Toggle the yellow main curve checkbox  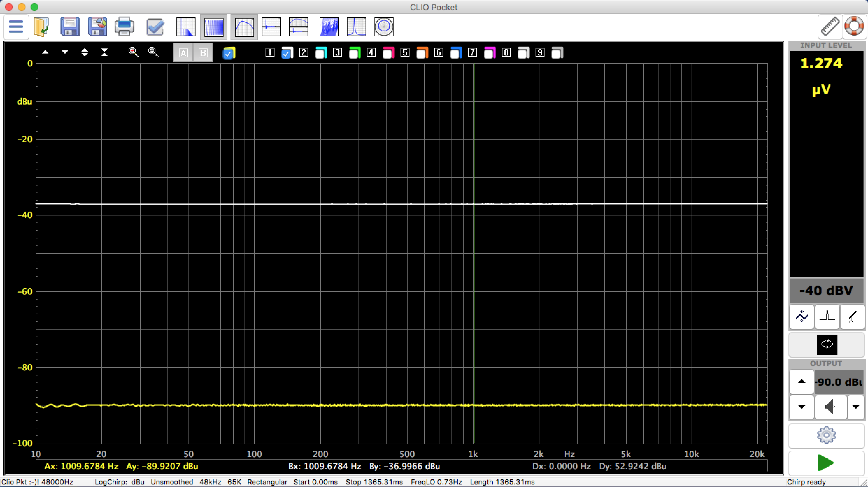pyautogui.click(x=229, y=53)
